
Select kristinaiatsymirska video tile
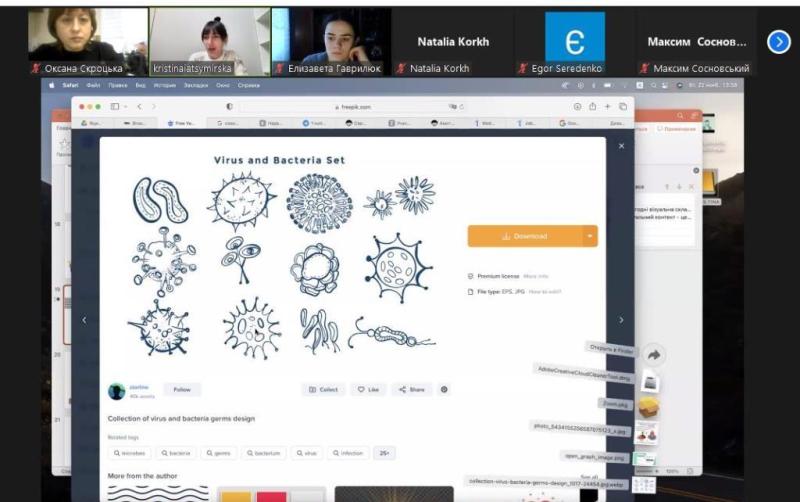coord(210,42)
